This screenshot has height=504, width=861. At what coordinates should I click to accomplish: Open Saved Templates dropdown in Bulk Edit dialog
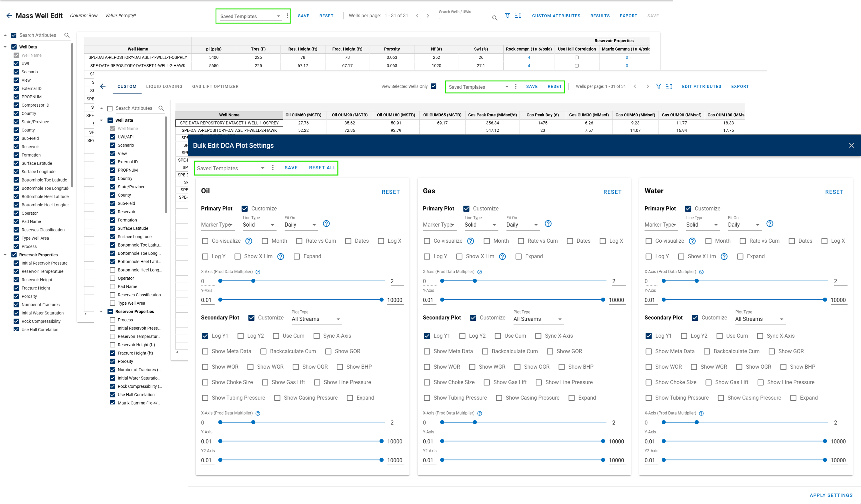tap(231, 169)
